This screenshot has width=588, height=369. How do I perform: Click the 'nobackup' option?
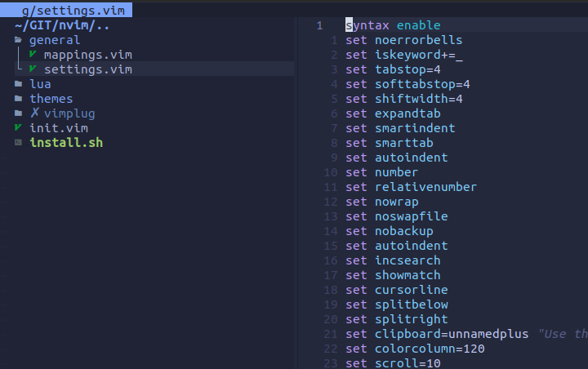pyautogui.click(x=404, y=231)
